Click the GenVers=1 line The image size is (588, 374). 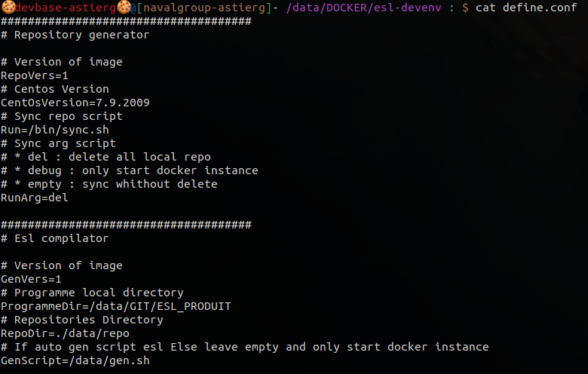tap(31, 279)
